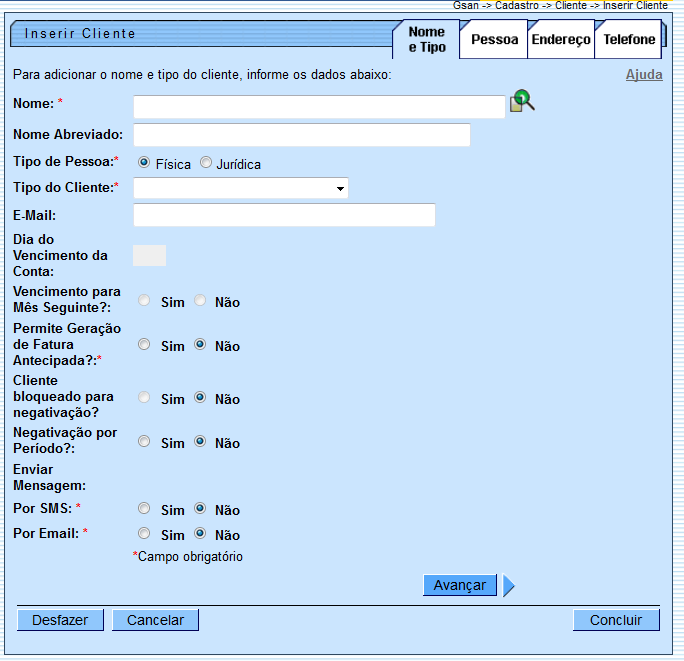Choose Sim for Cliente bloqueado para negativação
Viewport: 684px width, 661px height.
tap(144, 397)
